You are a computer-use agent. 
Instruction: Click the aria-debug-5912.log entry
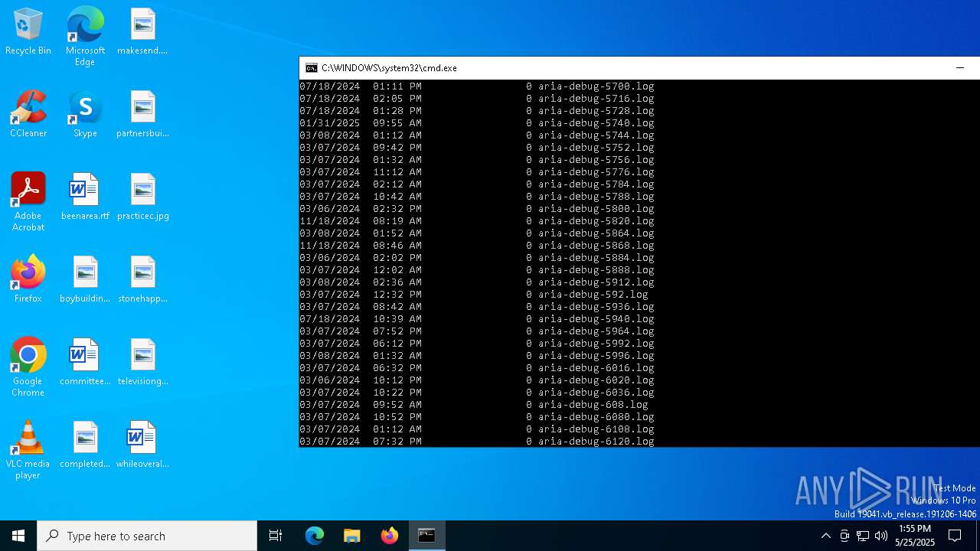[596, 282]
